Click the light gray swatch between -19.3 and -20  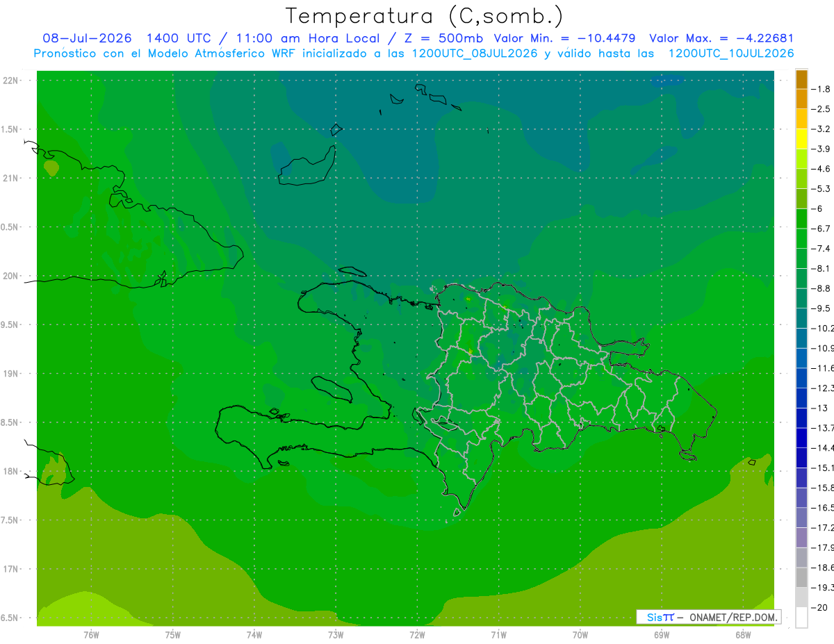[801, 597]
